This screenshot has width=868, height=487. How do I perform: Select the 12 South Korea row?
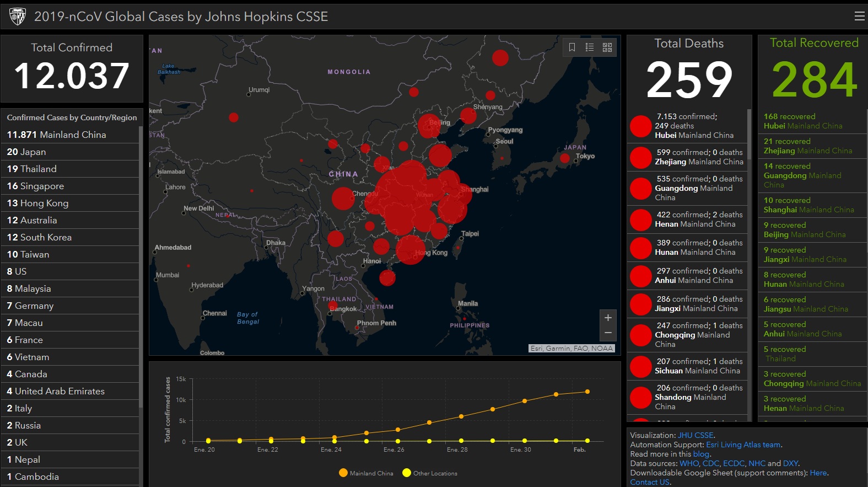click(x=70, y=237)
